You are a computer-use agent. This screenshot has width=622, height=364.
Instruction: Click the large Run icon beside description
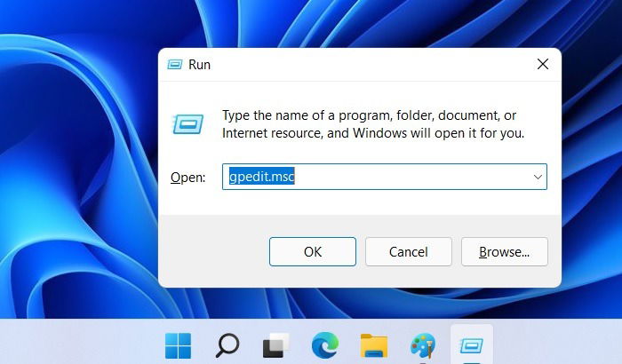[188, 124]
